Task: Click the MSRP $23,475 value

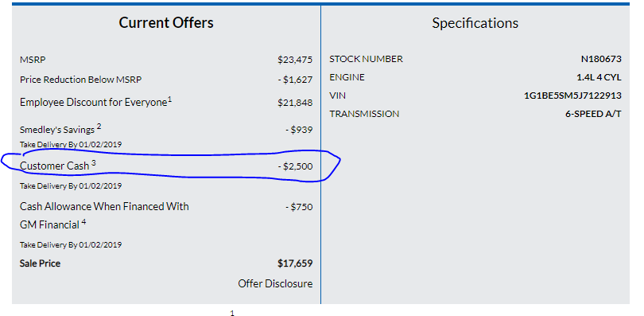Action: pos(295,60)
